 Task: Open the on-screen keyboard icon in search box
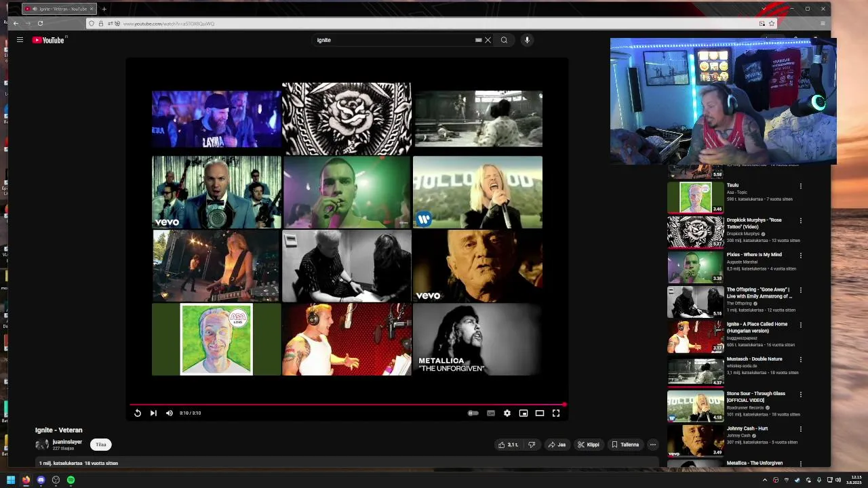[x=478, y=40]
